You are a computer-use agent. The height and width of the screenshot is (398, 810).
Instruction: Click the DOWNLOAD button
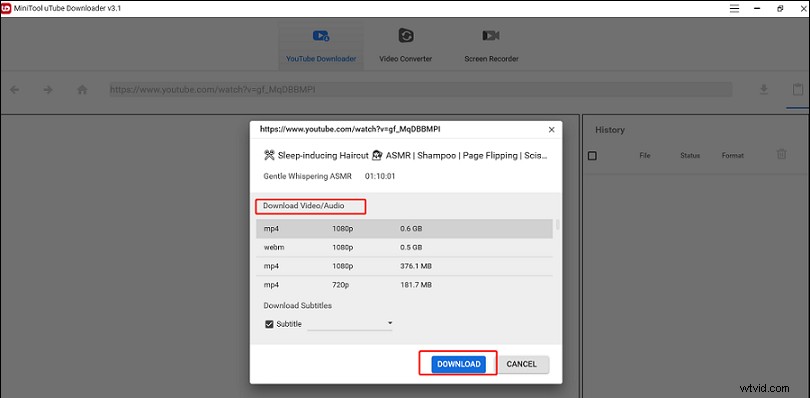click(459, 364)
